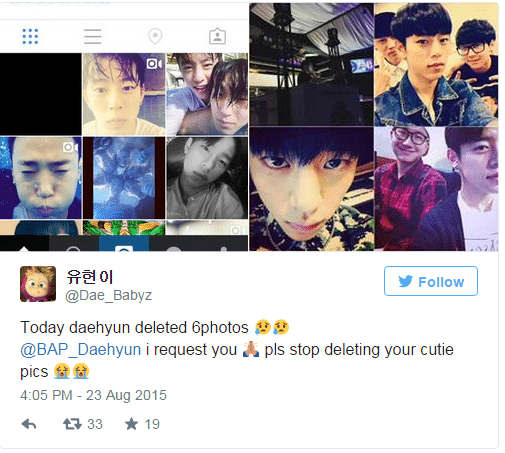
Task: Open the black-and-white selfie thumbnail
Action: coord(207,178)
